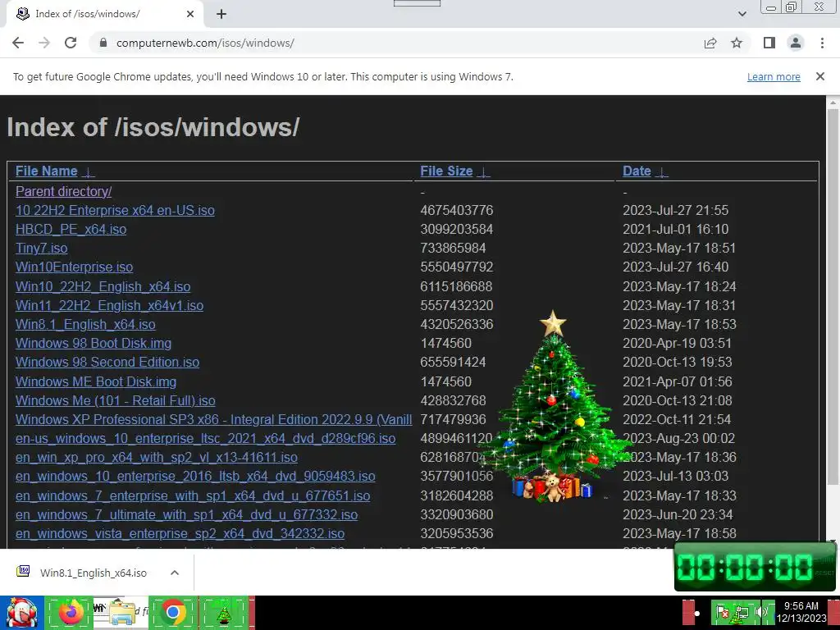Download Windows Me (101 - Retail Full).iso

click(x=115, y=400)
